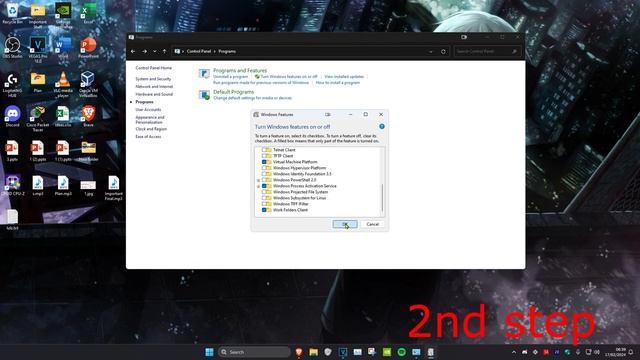
Task: Expand the Windows Process Activation Service node
Action: coord(258,186)
